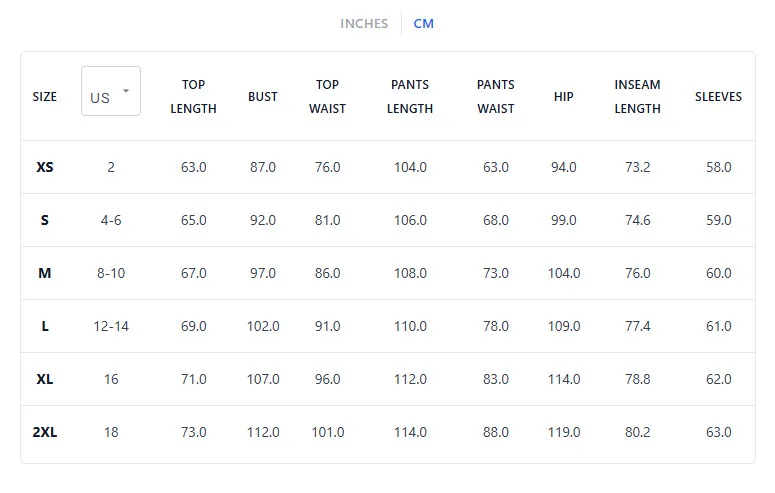Click the dropdown arrow beside US

(126, 90)
